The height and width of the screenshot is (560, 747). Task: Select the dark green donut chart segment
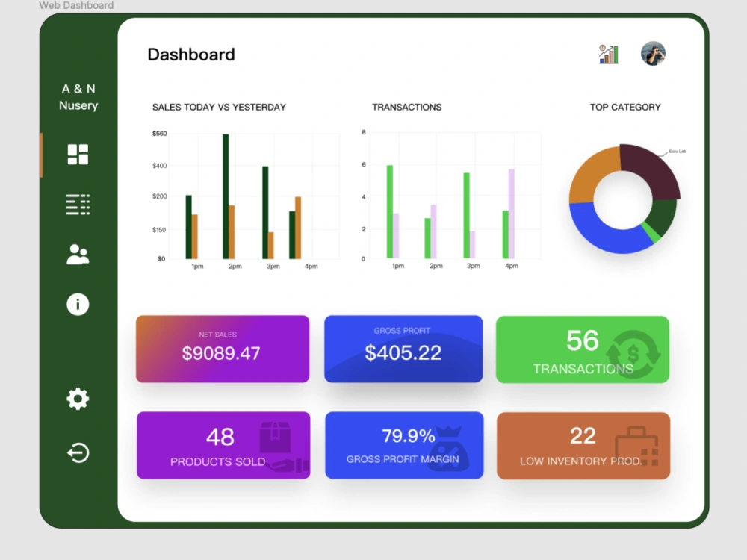click(x=663, y=215)
